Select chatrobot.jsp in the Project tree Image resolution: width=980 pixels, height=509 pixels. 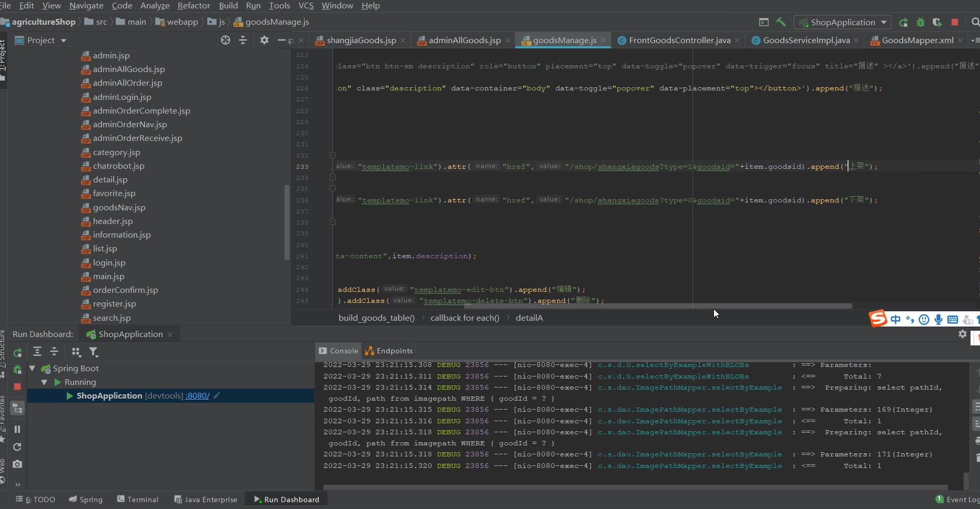(113, 166)
